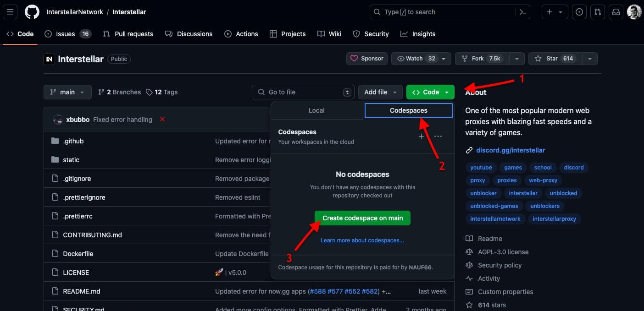The image size is (644, 311).
Task: Open the Actions tab
Action: pyautogui.click(x=241, y=34)
